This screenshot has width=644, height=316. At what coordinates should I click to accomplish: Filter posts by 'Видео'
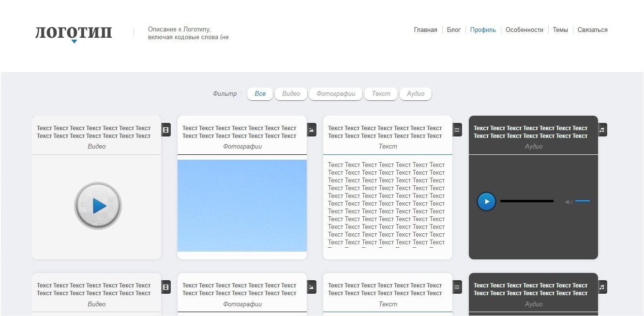tap(291, 94)
